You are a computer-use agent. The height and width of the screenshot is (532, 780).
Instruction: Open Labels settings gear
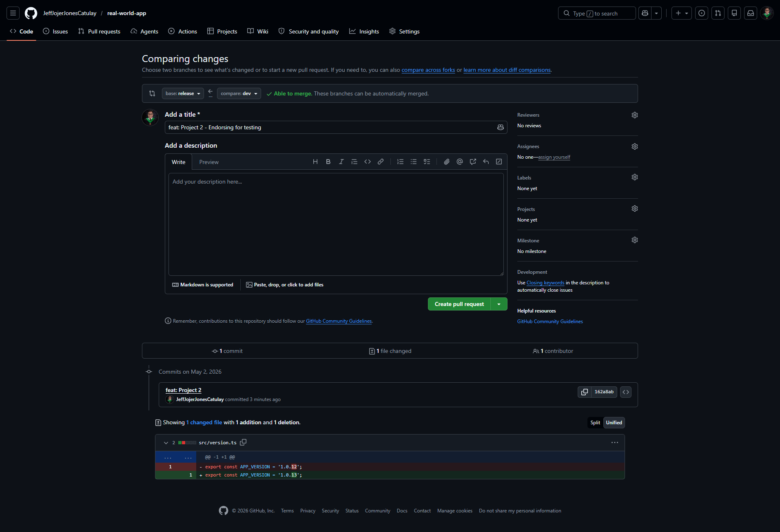635,177
